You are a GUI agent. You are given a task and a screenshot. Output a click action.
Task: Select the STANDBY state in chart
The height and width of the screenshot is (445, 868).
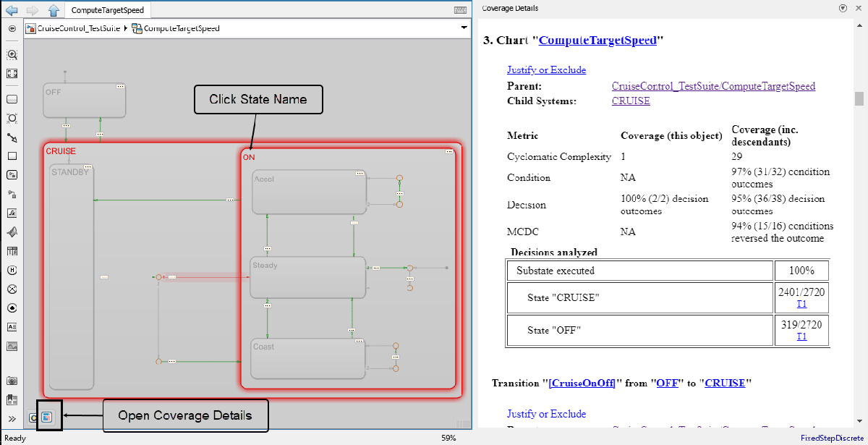pyautogui.click(x=72, y=277)
